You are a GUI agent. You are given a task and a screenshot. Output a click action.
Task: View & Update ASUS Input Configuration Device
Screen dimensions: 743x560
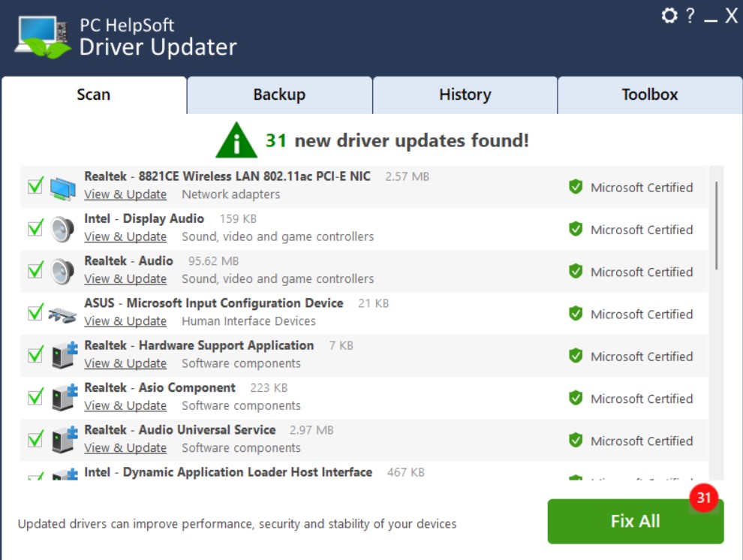125,321
